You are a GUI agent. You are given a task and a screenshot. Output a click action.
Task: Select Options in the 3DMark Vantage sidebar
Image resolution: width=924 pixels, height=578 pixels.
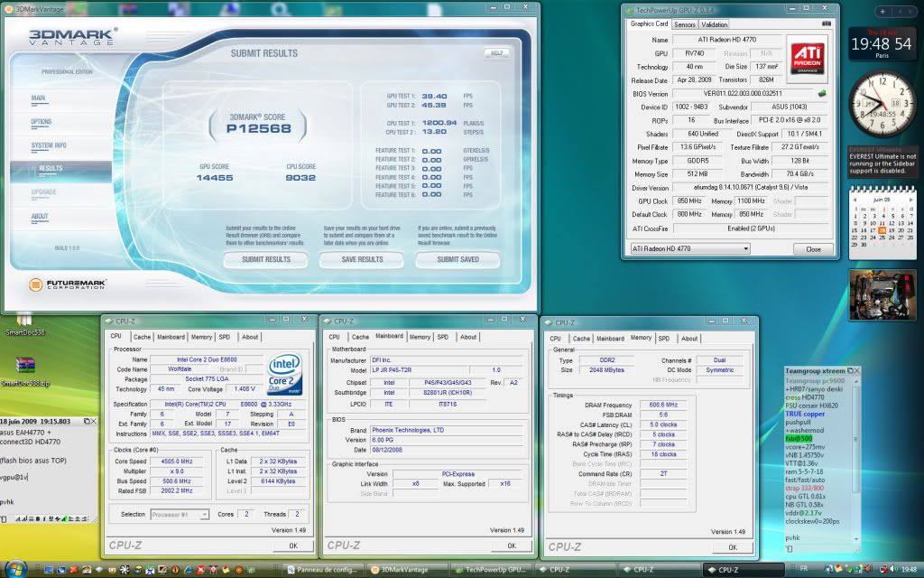42,122
